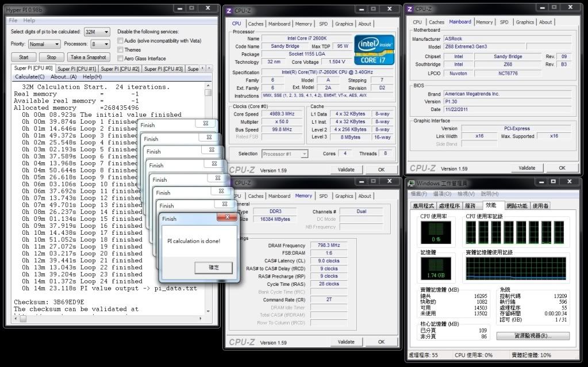Switch to the 網路功能 tab in Task Manager

517,205
